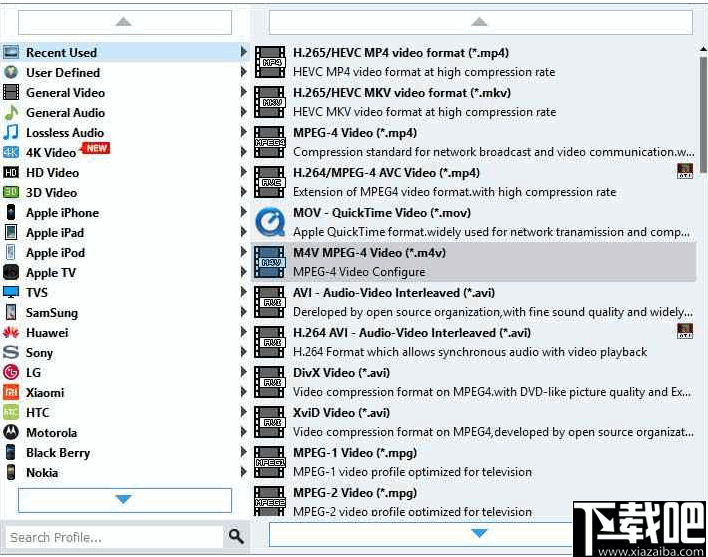
Task: Open the Huawei category
Action: pos(125,333)
